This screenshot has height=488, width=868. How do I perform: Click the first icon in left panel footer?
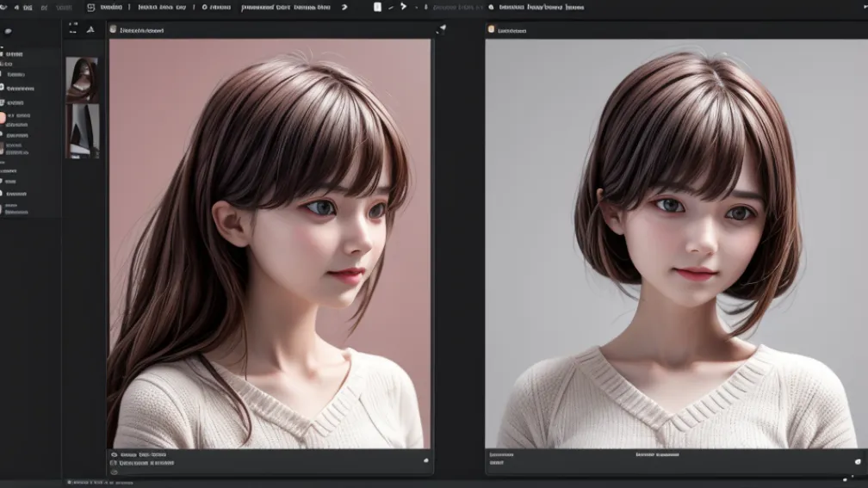pyautogui.click(x=114, y=454)
